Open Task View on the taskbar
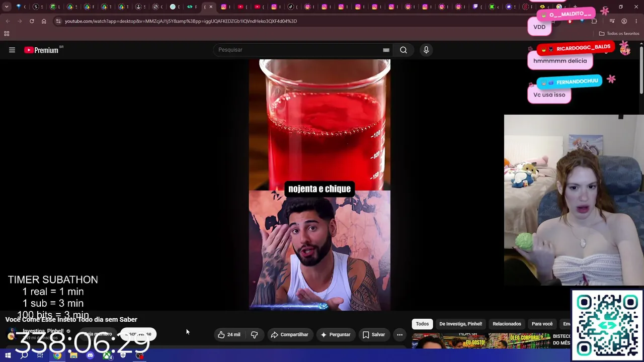The image size is (644, 362). pos(40,355)
